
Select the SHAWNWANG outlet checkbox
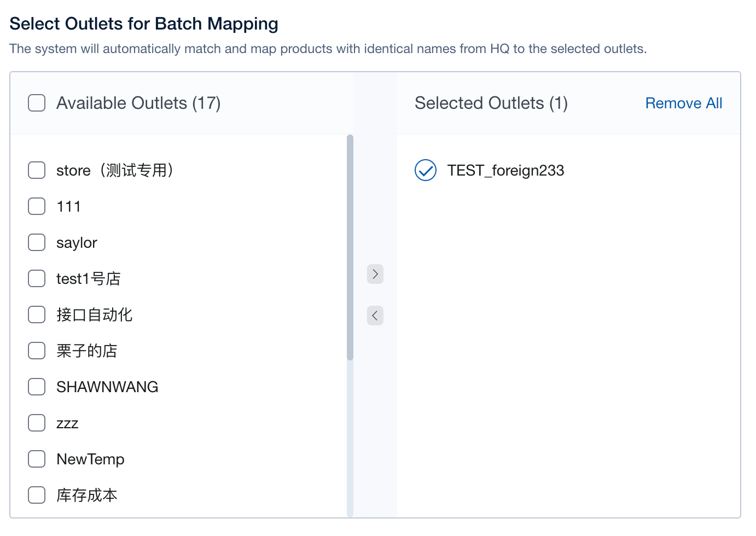tap(37, 387)
